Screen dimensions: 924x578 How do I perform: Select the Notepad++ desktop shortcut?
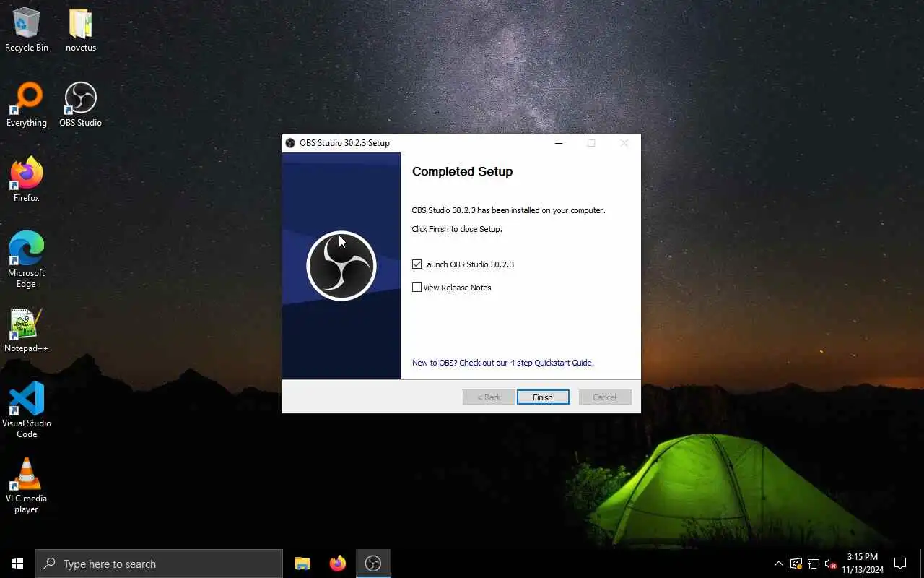(x=27, y=331)
